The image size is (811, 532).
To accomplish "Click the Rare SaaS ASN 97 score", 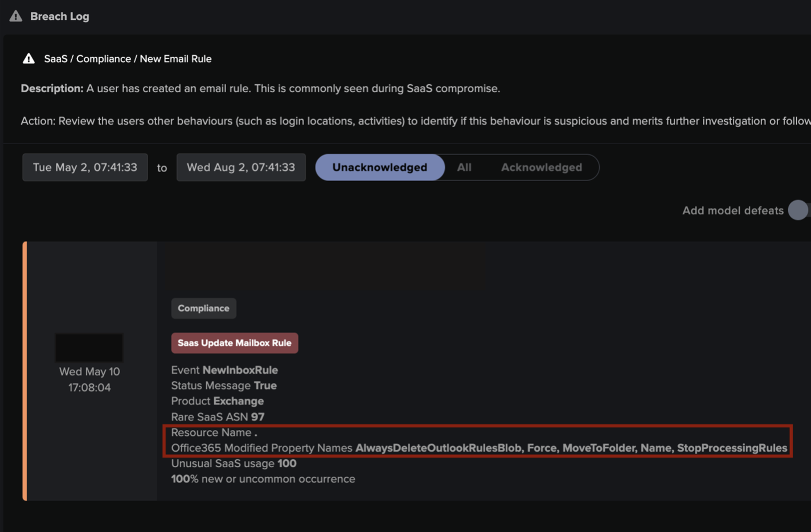I will [x=217, y=416].
